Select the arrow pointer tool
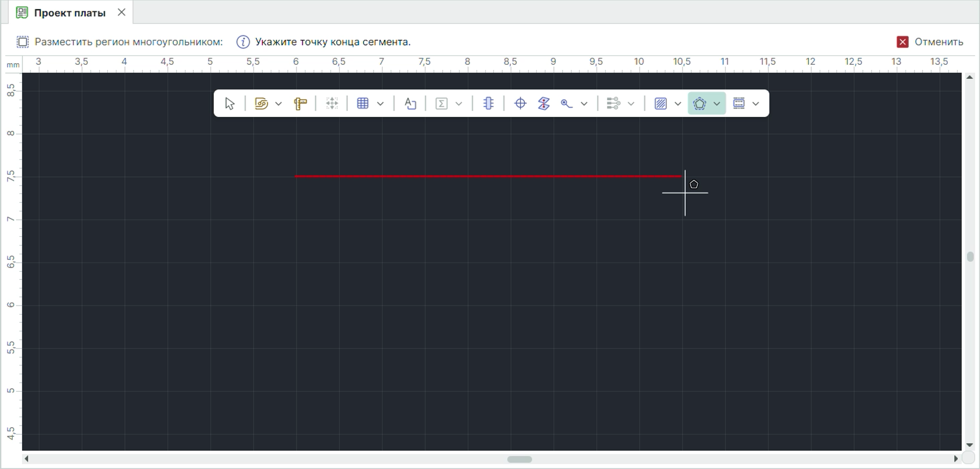This screenshot has height=469, width=980. pos(229,103)
